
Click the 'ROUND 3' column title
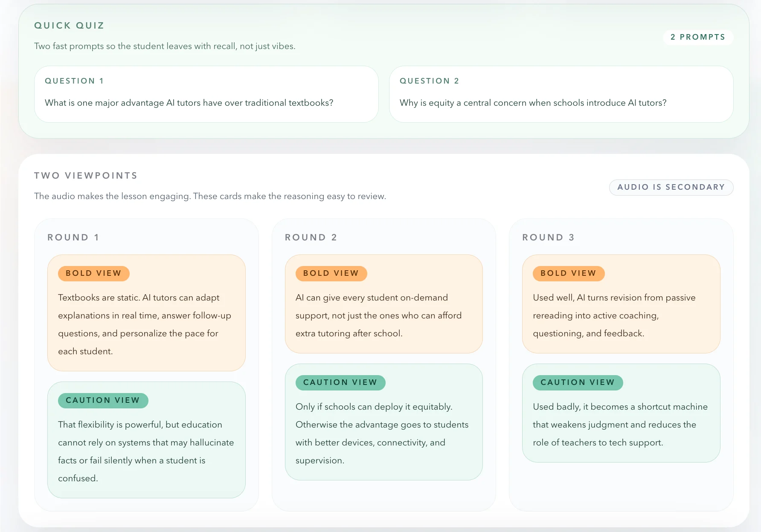(548, 237)
